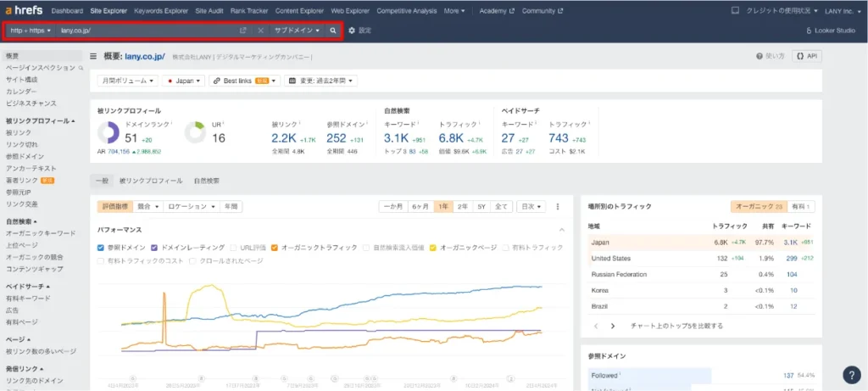Enable URL評価 checkbox
This screenshot has width=868, height=391.
[x=234, y=248]
